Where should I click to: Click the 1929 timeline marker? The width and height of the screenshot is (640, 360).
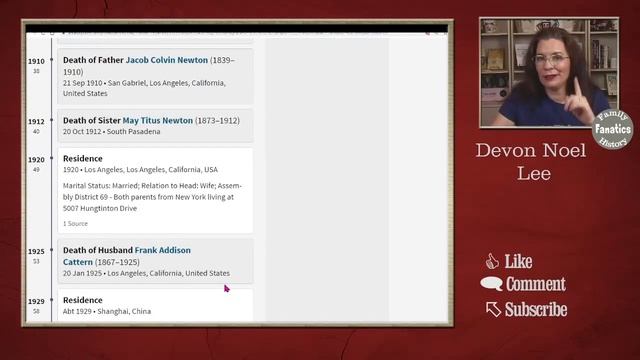51,300
